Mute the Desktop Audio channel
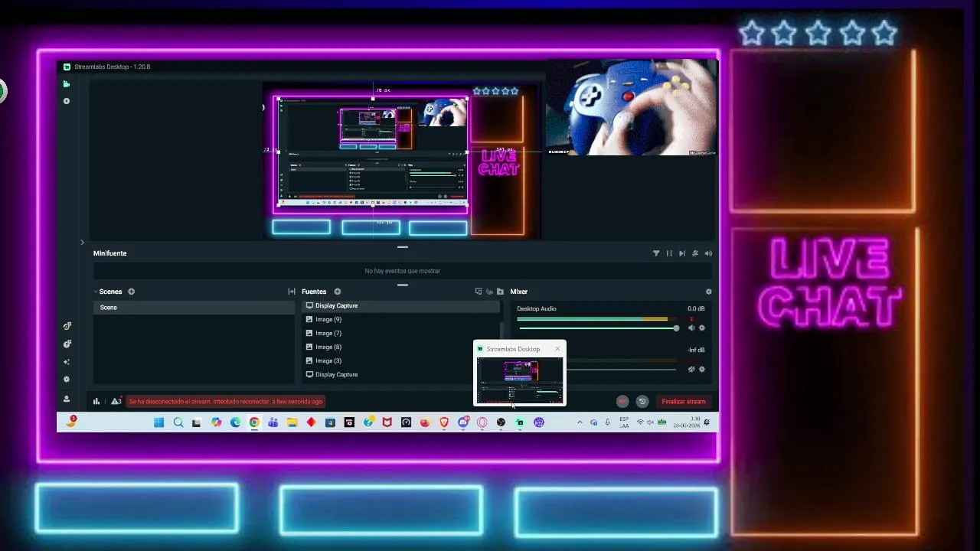This screenshot has height=551, width=980. pos(691,328)
